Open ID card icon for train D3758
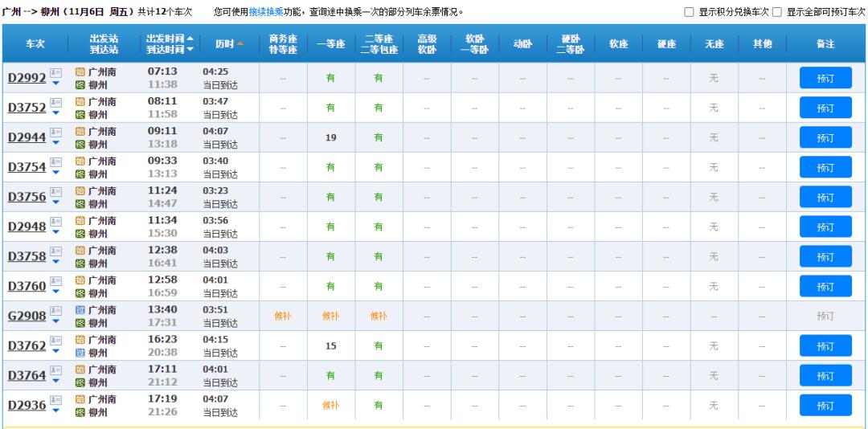The height and width of the screenshot is (429, 868). pos(56,251)
